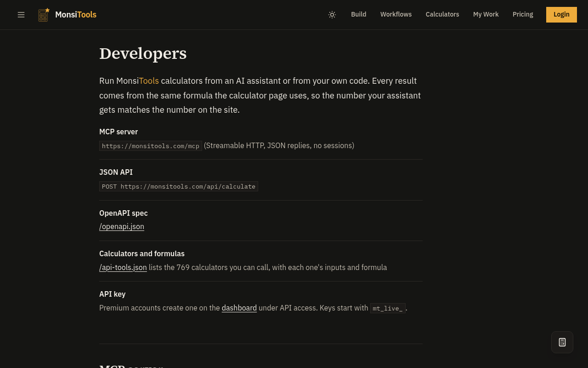The height and width of the screenshot is (368, 588).
Task: Toggle light/dark theme sun icon
Action: point(332,15)
